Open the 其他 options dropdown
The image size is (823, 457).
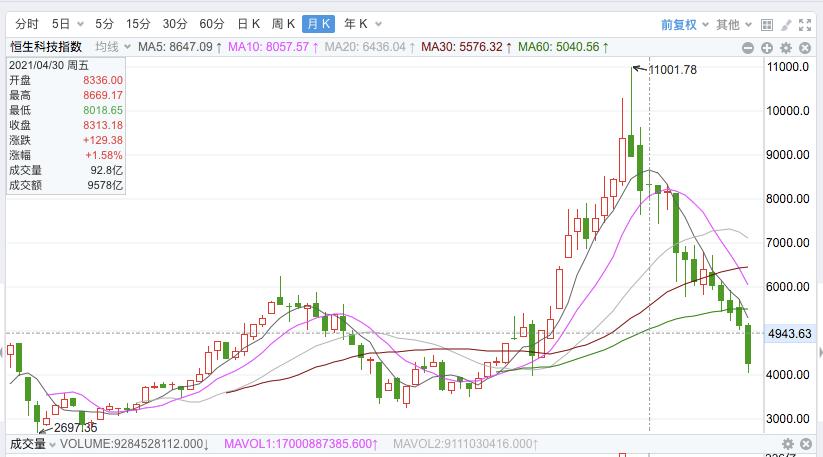pos(733,24)
